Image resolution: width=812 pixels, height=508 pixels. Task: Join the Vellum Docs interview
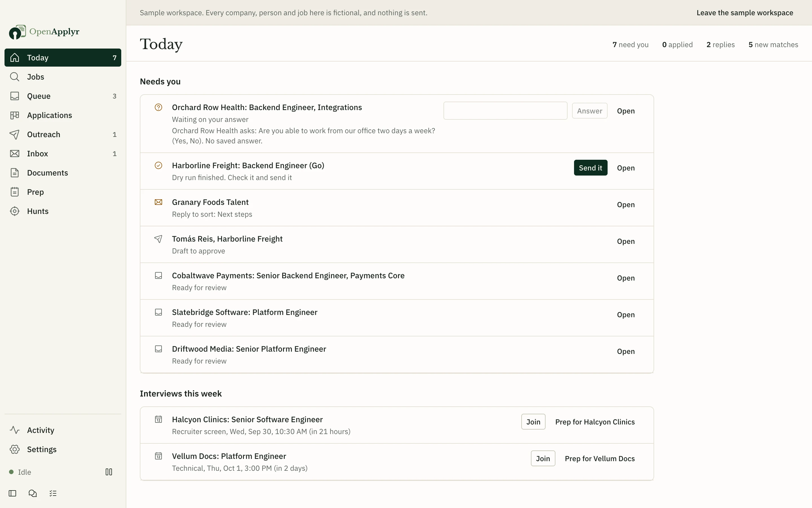[543, 458]
